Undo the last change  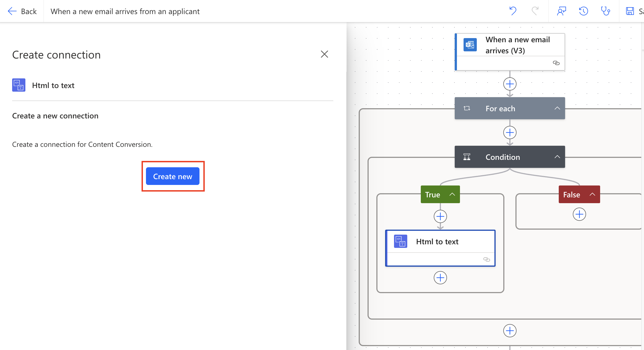[513, 11]
